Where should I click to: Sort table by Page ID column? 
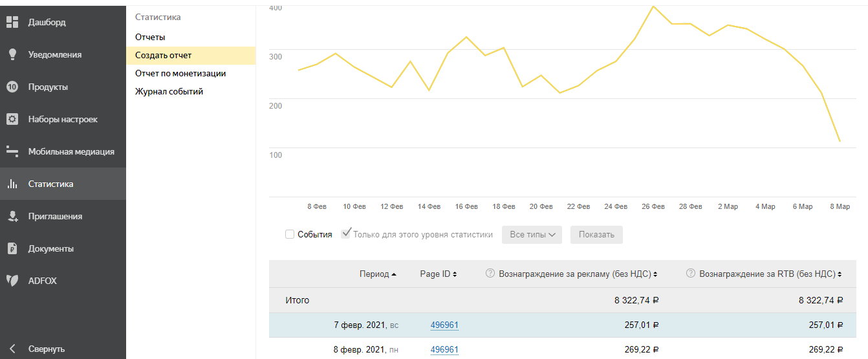(438, 274)
